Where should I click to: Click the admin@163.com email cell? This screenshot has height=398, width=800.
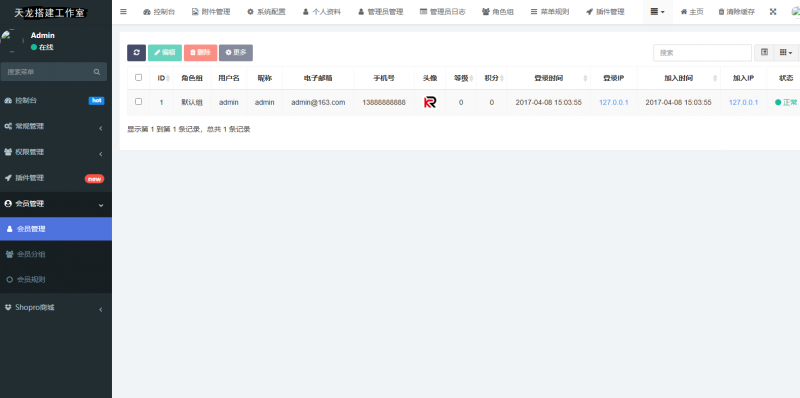318,103
